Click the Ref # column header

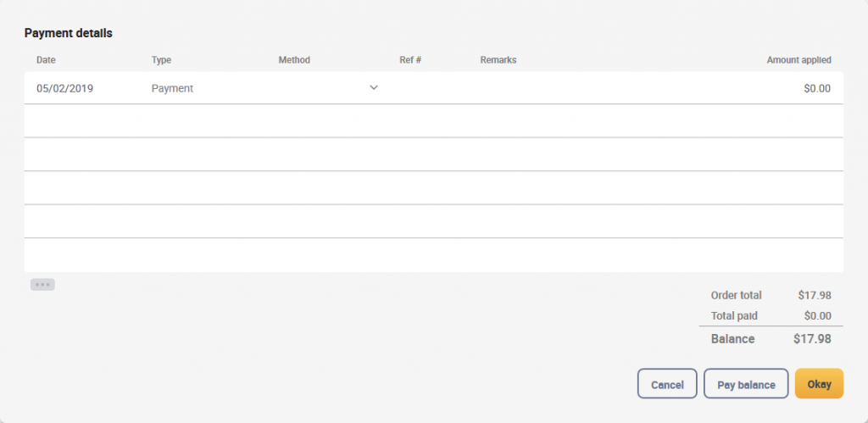pyautogui.click(x=410, y=60)
